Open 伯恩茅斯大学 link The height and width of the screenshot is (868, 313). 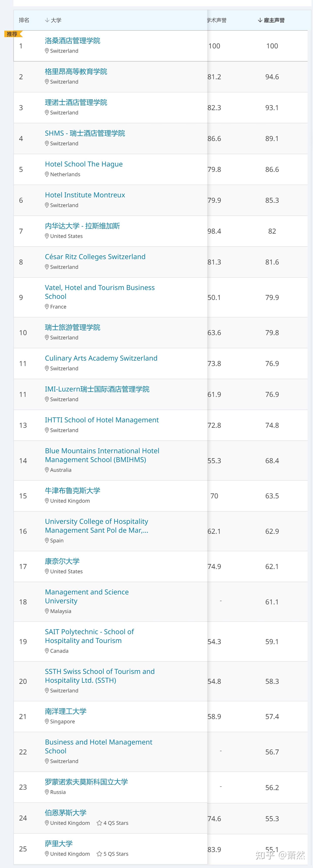[x=66, y=813]
